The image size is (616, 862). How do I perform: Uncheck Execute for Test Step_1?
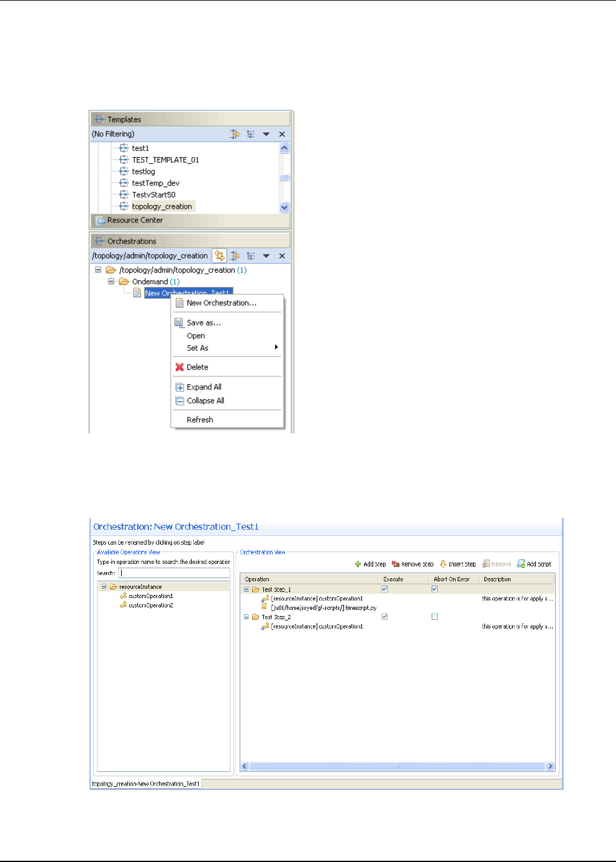384,589
